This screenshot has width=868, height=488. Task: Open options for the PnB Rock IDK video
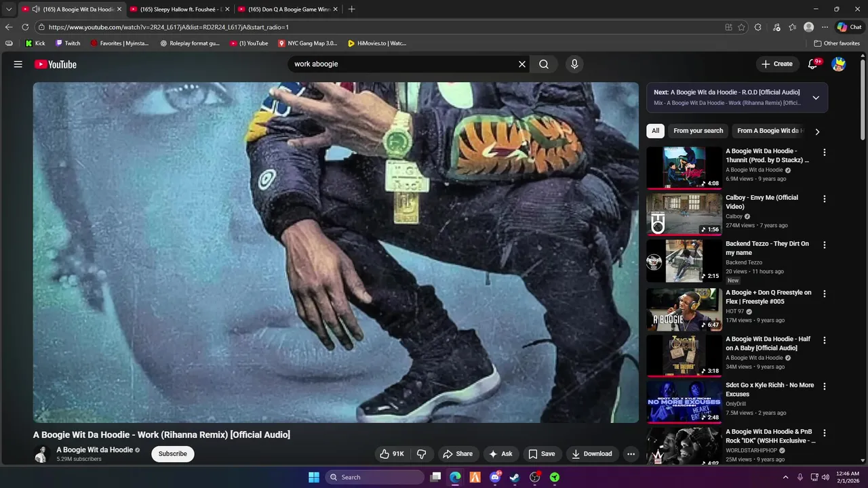click(825, 433)
